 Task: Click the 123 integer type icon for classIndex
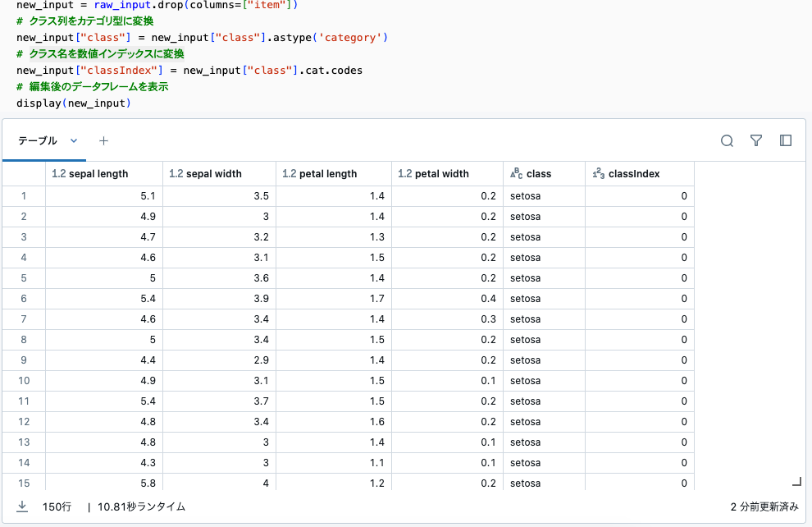[599, 174]
